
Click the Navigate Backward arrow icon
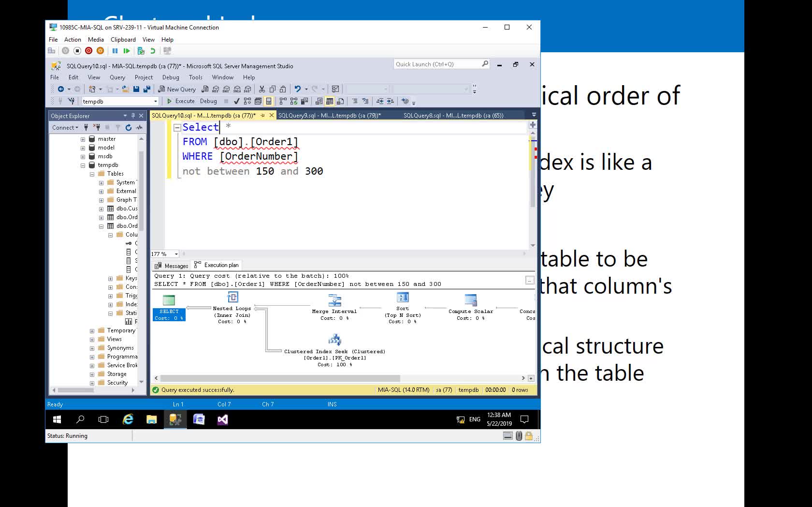point(61,89)
